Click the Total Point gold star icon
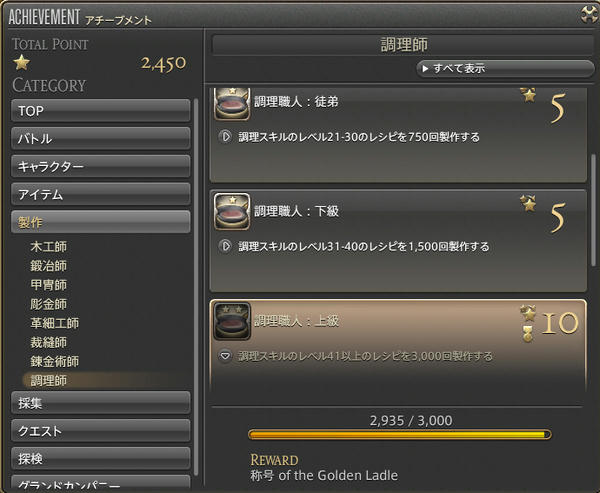 coord(21,62)
